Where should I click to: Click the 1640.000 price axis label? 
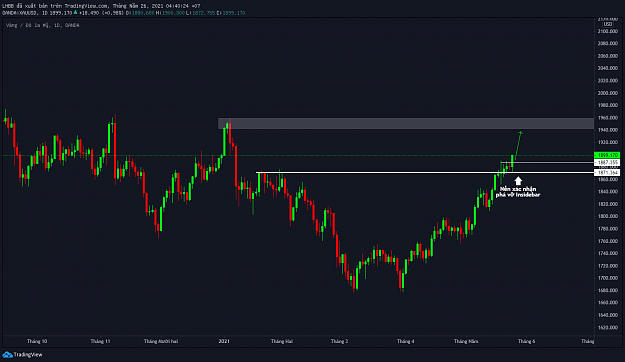pos(608,315)
